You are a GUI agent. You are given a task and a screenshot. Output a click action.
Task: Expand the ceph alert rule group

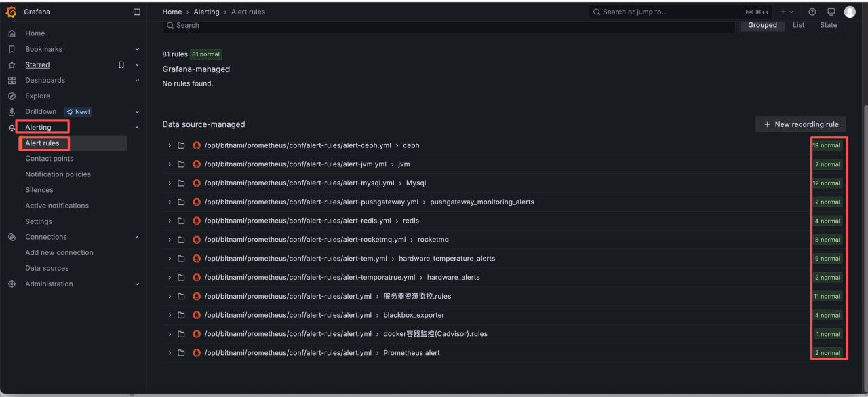tap(169, 145)
